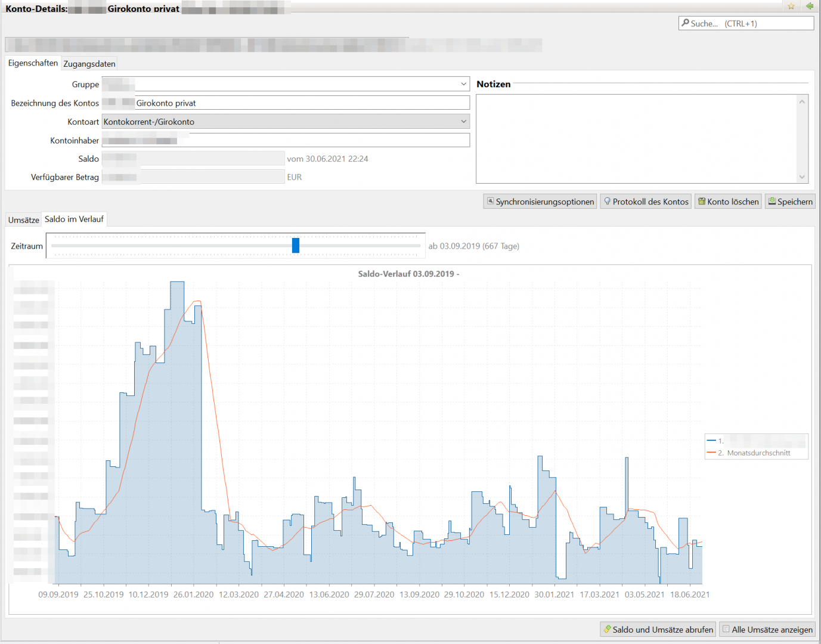Toggle the Alle Umsätze anzeigen checkbox
The width and height of the screenshot is (821, 644).
[726, 629]
